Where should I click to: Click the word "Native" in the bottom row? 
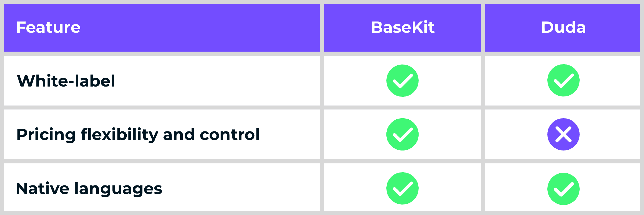tap(42, 189)
